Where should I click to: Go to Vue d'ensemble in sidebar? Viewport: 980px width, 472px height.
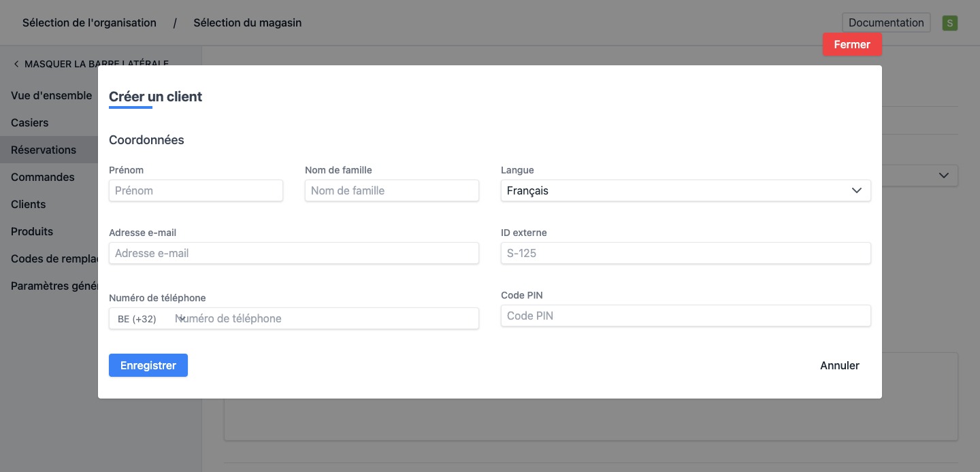pyautogui.click(x=51, y=95)
